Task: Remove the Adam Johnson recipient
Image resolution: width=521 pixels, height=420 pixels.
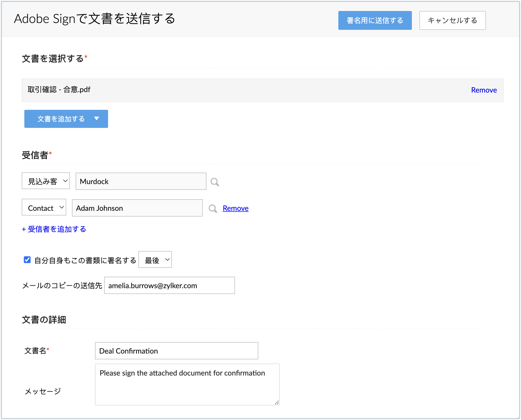Action: coord(236,208)
